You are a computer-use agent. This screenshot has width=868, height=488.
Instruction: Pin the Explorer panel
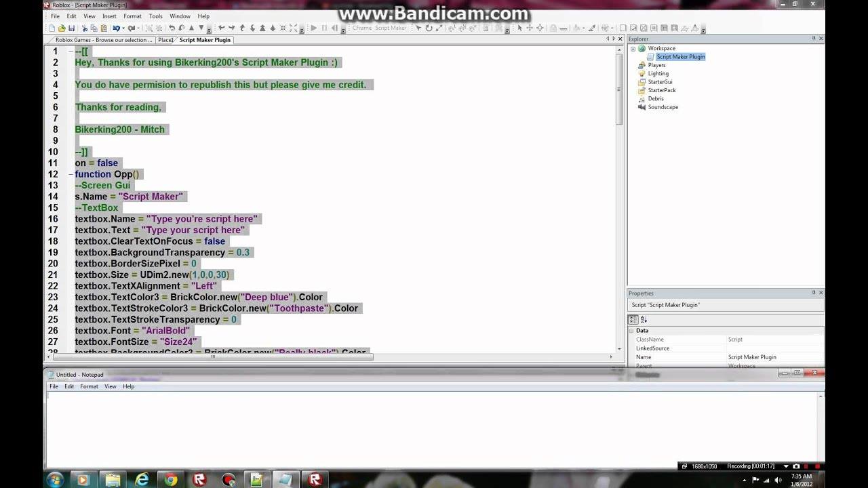(814, 39)
